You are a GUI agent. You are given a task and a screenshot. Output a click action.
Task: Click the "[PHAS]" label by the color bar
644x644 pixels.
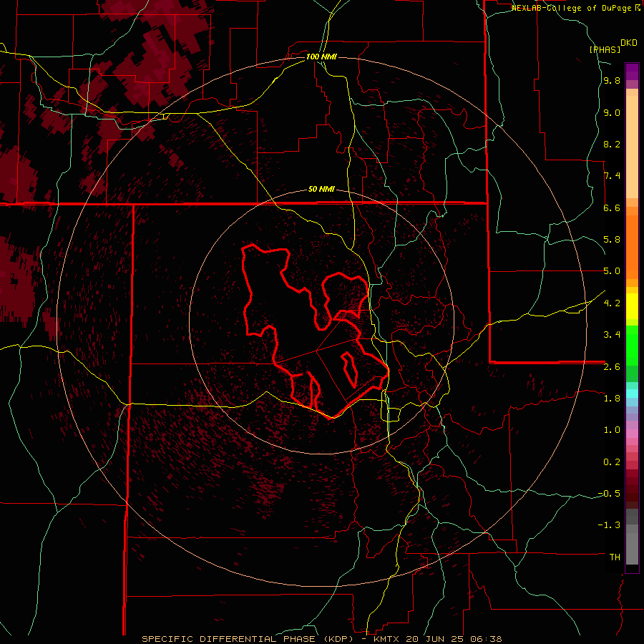tap(605, 49)
